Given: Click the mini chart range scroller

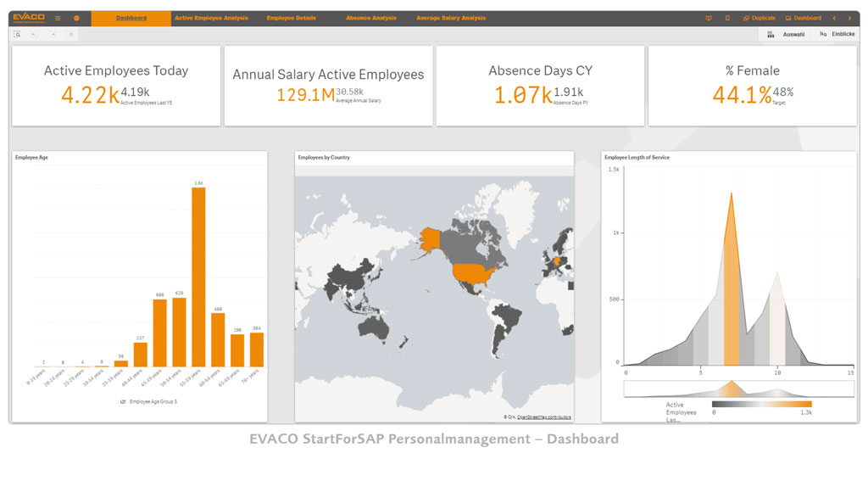Looking at the screenshot, I should point(738,389).
